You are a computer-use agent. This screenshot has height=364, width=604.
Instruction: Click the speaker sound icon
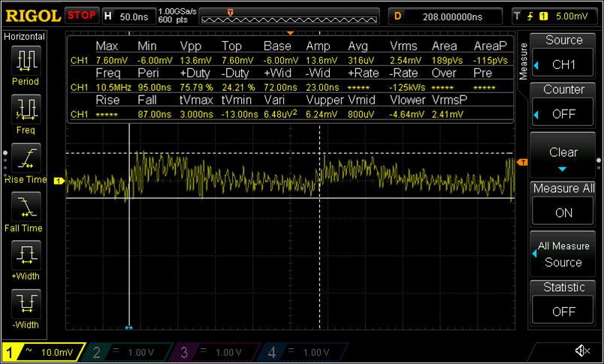tap(581, 351)
